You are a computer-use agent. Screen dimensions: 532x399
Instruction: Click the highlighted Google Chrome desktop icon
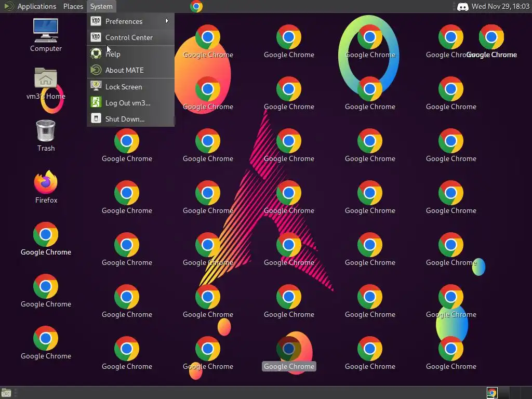tap(289, 353)
